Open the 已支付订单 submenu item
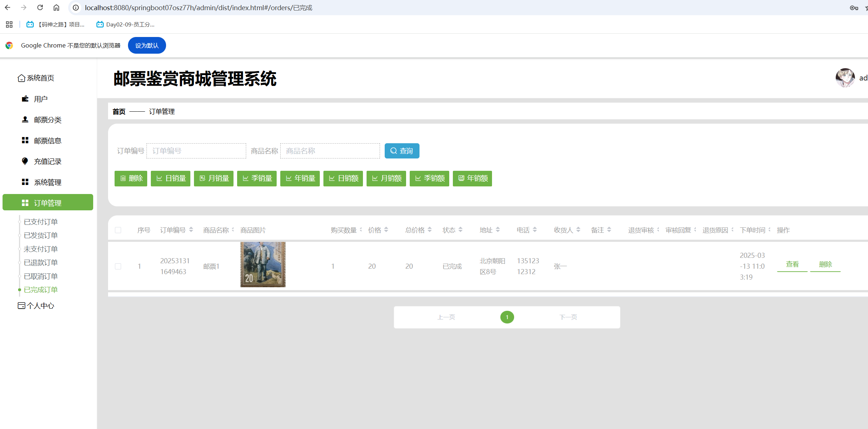The width and height of the screenshot is (868, 429). point(41,222)
